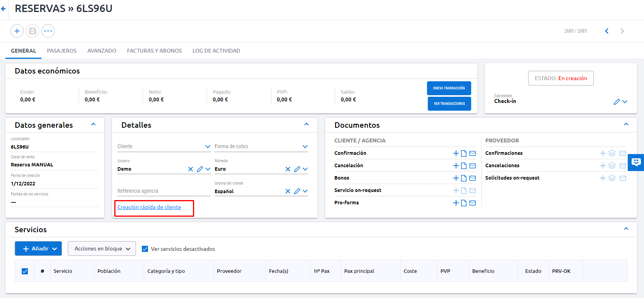644x298 pixels.
Task: Email the Bonos document
Action: [473, 178]
